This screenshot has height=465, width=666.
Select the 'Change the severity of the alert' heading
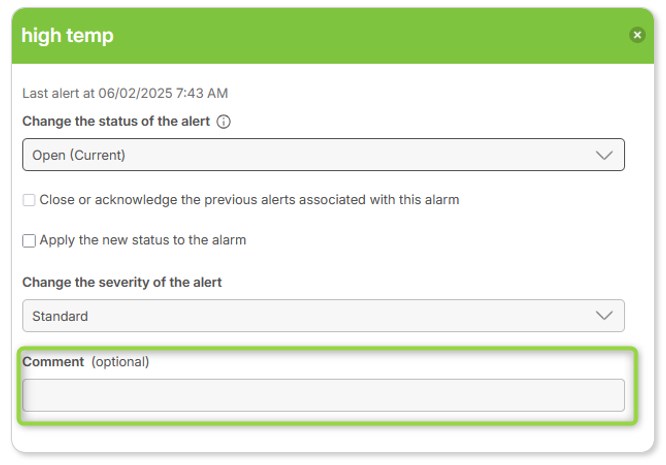(x=122, y=282)
